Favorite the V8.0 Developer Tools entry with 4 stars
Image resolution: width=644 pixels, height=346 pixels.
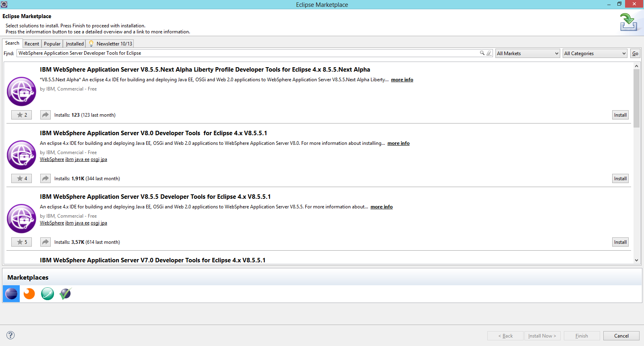pyautogui.click(x=21, y=179)
